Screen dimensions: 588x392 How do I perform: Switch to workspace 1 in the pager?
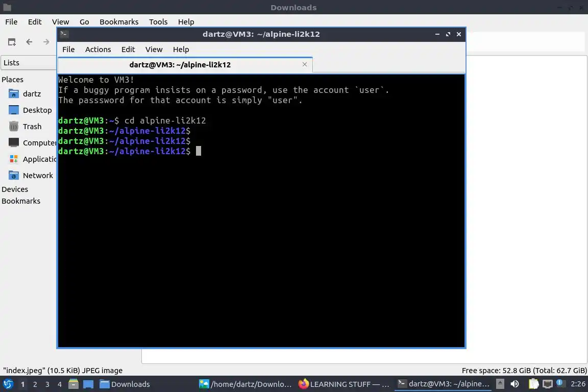(22, 384)
